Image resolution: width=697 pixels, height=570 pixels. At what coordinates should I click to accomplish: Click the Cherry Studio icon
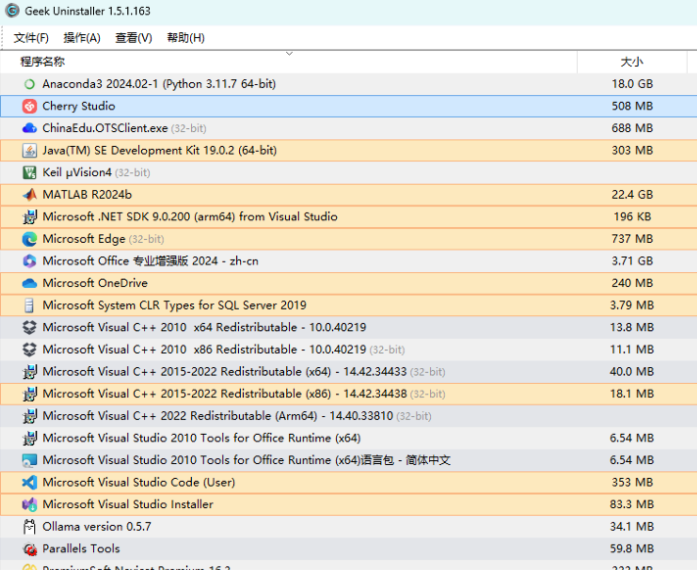click(29, 106)
